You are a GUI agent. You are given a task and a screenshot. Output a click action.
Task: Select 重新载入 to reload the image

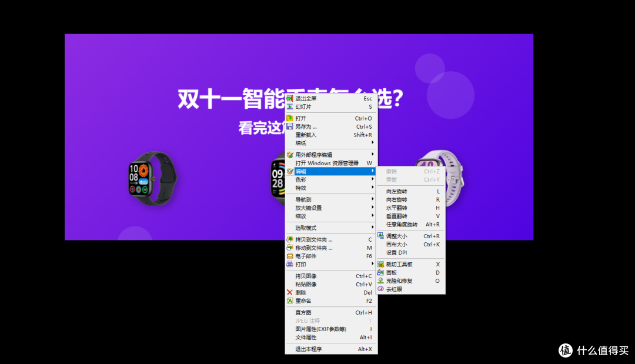point(331,135)
